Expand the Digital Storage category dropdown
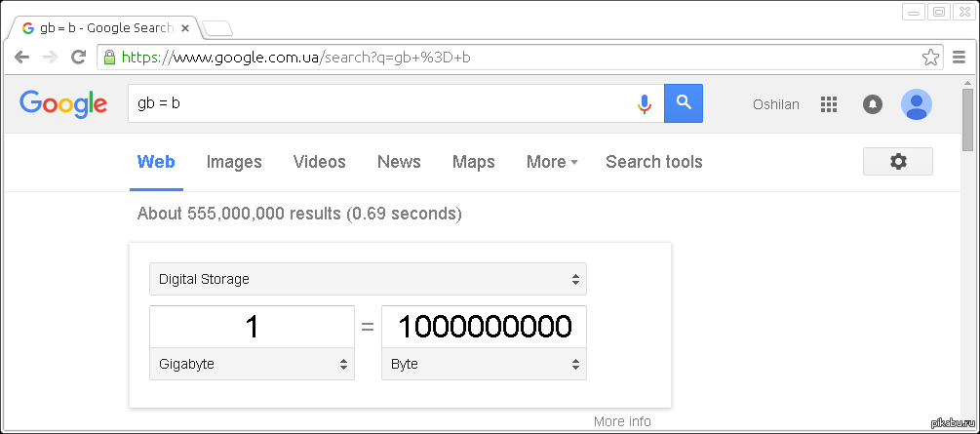 [x=368, y=279]
